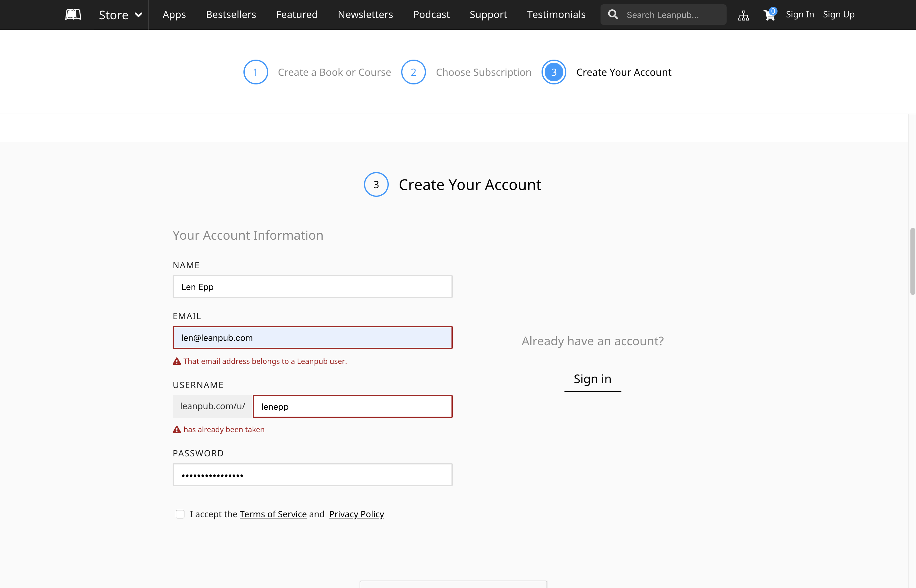The image size is (916, 588).
Task: Click the Leanpub book logo icon
Action: point(73,15)
